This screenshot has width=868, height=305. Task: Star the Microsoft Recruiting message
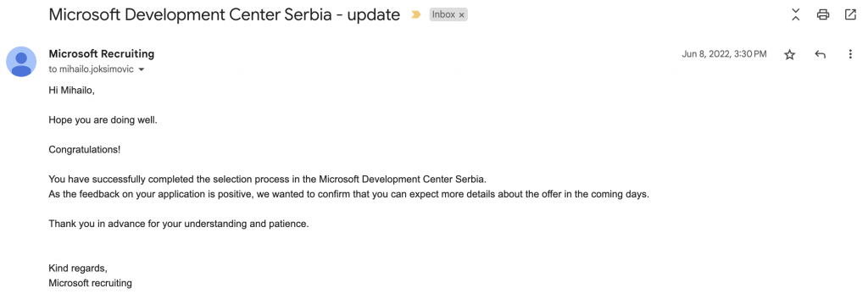tap(789, 54)
